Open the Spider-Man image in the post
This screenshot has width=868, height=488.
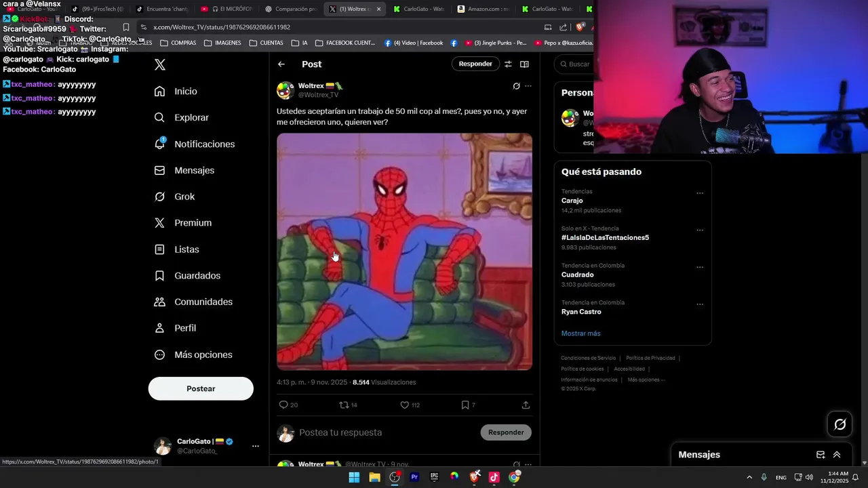(404, 251)
